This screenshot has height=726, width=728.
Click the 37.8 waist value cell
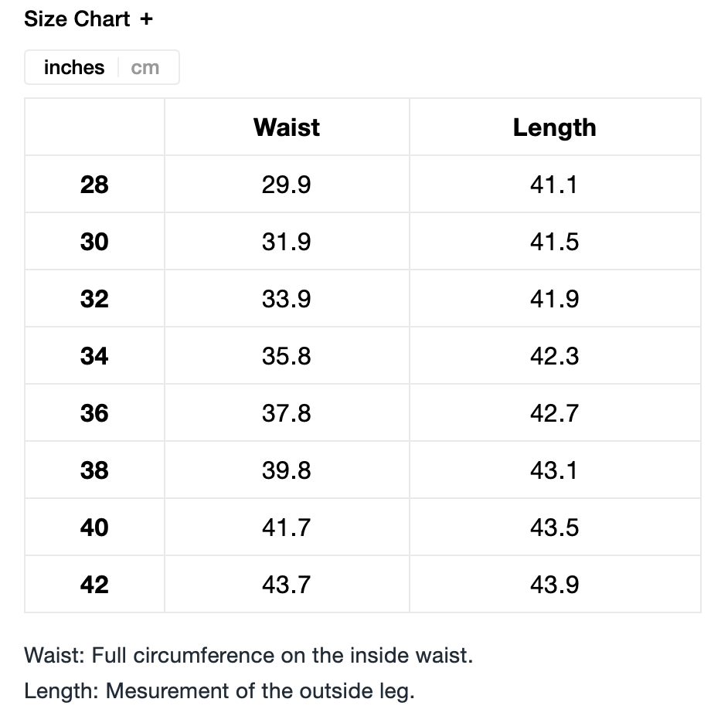(287, 413)
